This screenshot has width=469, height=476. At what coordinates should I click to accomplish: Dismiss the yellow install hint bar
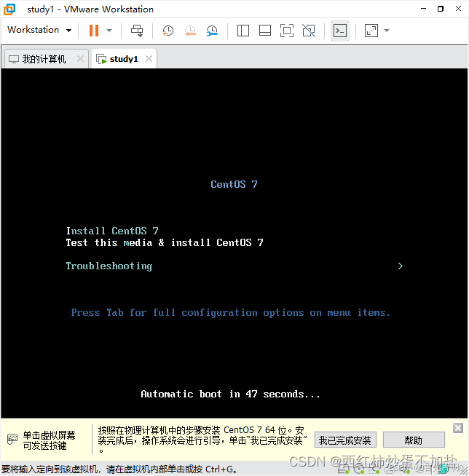pos(458,428)
